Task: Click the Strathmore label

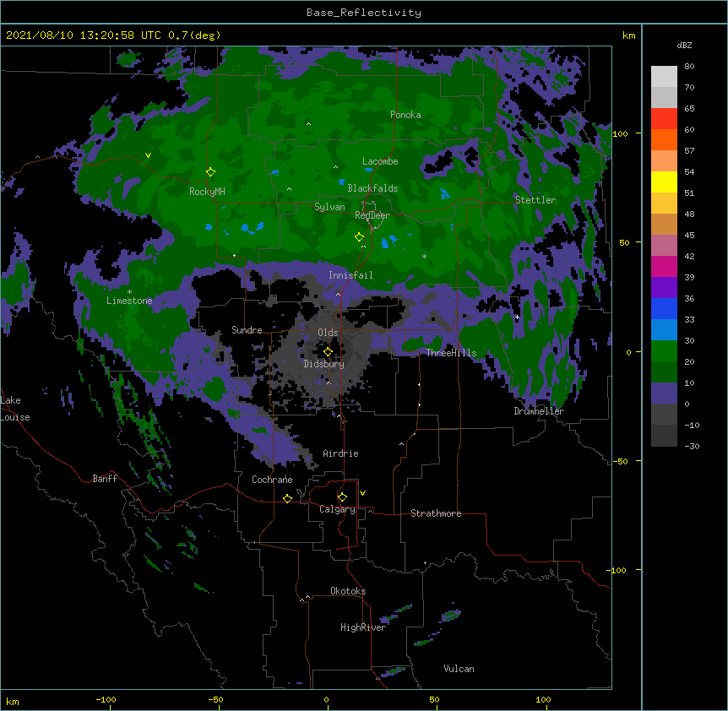Action: click(436, 513)
